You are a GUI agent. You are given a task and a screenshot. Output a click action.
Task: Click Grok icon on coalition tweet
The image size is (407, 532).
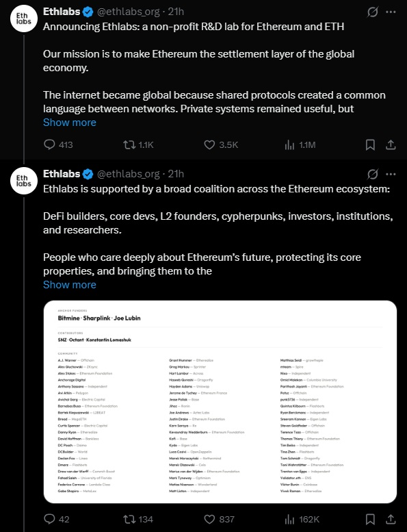pos(372,175)
